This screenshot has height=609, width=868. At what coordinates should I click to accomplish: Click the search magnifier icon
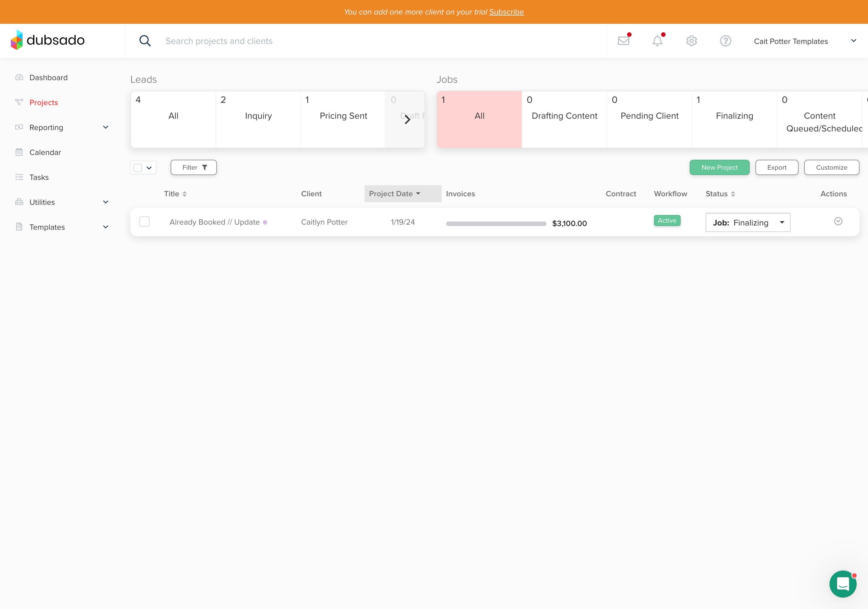[145, 41]
